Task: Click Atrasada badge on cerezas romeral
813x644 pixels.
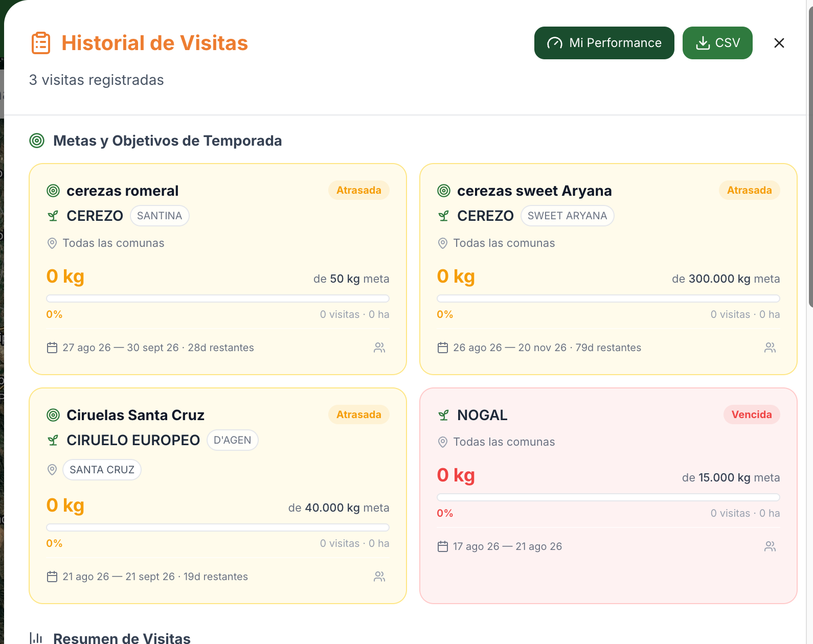Action: tap(358, 190)
